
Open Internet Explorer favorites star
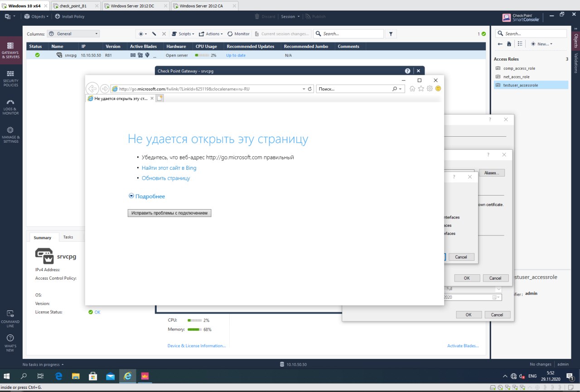(x=421, y=89)
